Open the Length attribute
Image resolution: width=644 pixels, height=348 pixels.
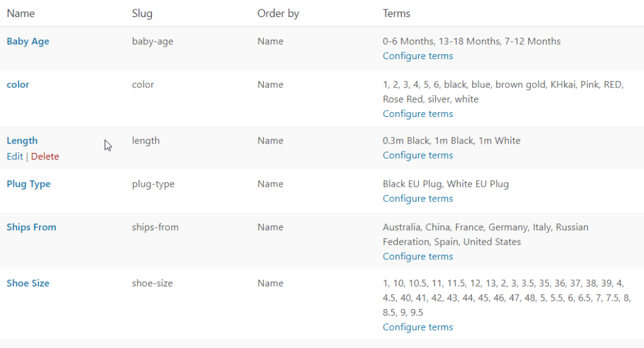(x=22, y=141)
